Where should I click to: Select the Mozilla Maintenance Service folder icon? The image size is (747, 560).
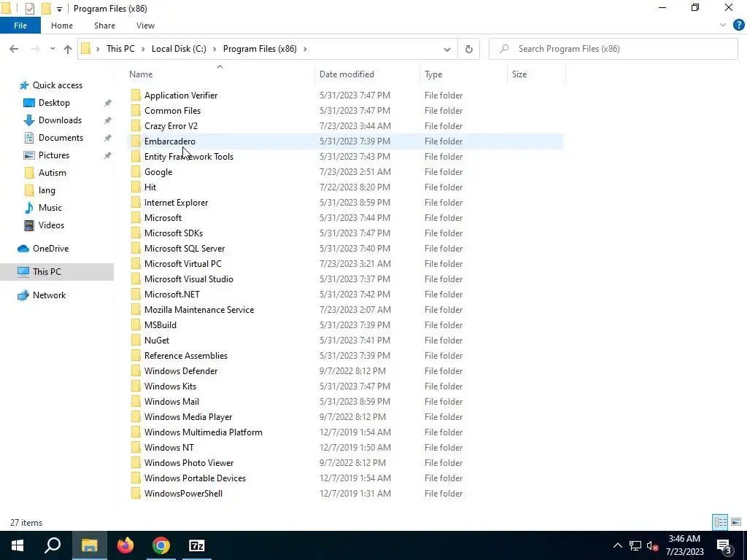pos(136,309)
